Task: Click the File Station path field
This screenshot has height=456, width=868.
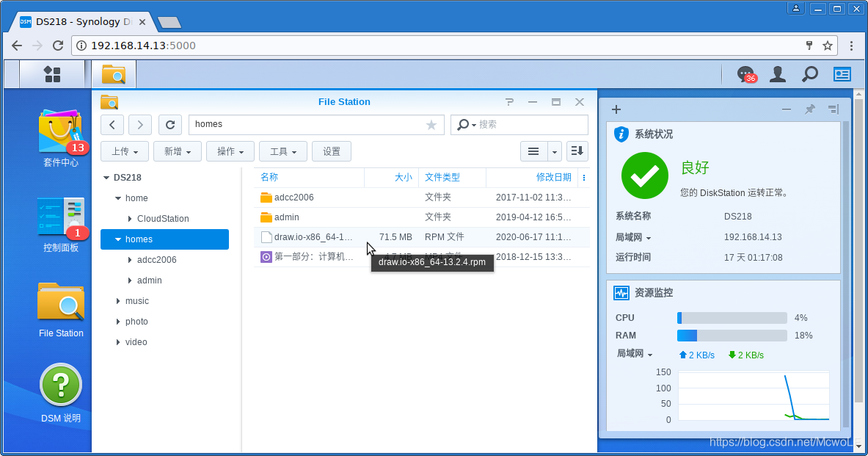Action: click(316, 125)
